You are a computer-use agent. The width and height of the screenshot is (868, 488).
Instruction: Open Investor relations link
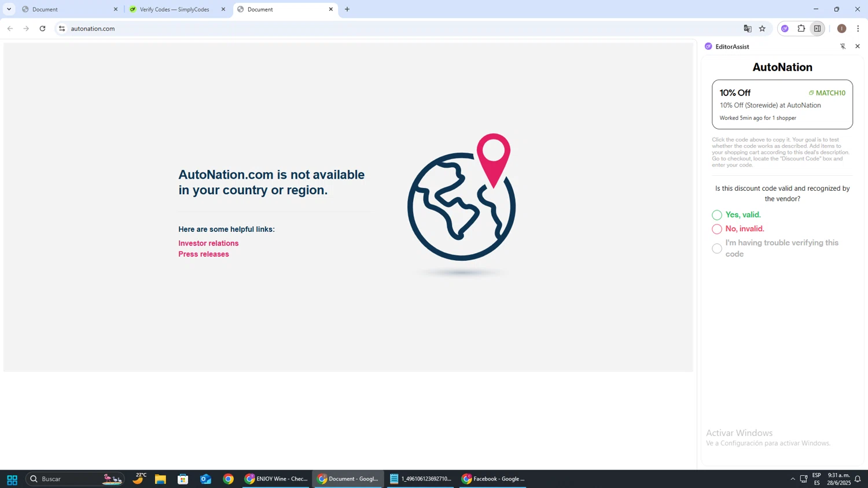(x=208, y=243)
